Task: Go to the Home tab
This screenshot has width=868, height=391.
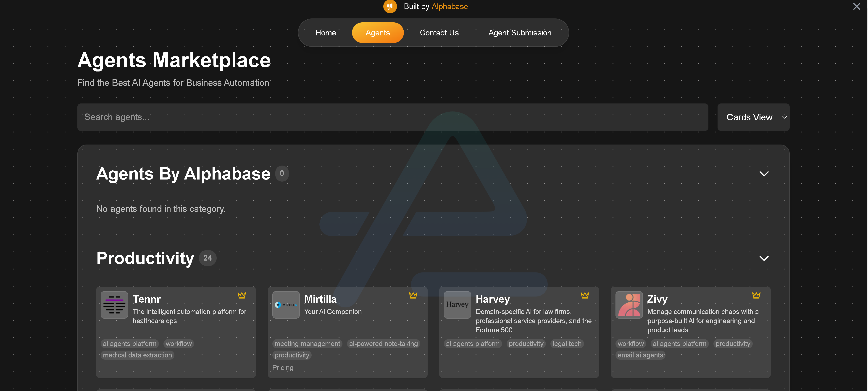Action: click(326, 33)
